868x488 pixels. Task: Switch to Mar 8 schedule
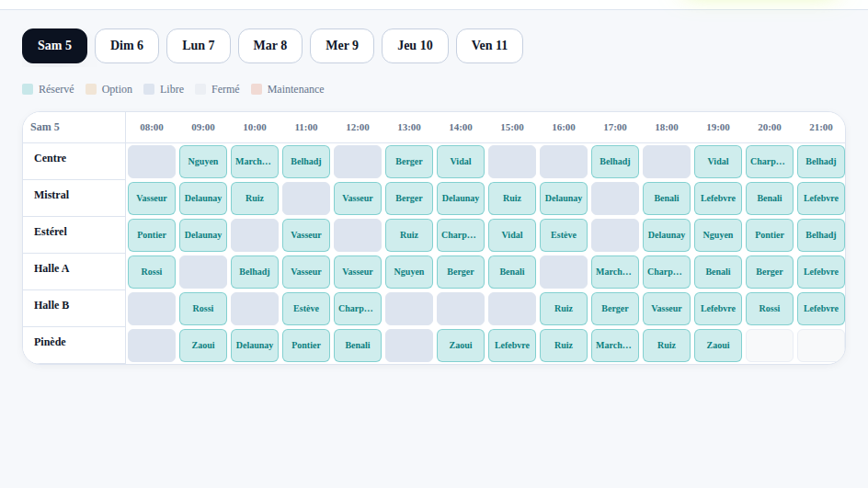pyautogui.click(x=270, y=46)
